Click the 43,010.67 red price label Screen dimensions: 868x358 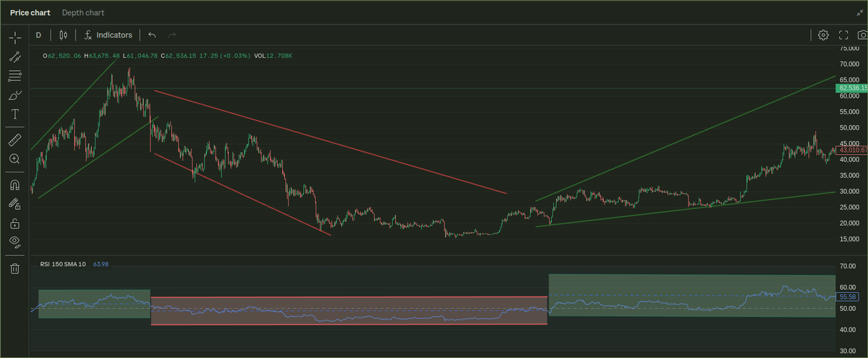coord(852,150)
